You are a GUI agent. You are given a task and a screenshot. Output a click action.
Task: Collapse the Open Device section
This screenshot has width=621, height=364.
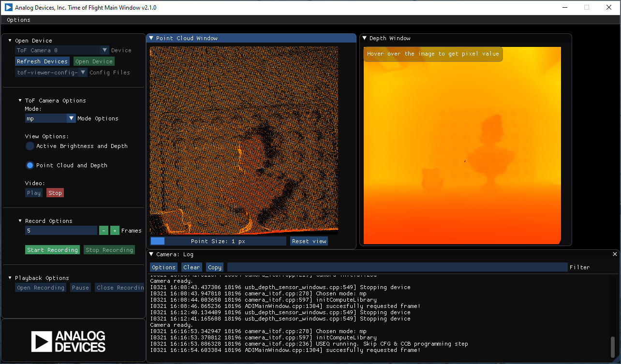click(10, 41)
